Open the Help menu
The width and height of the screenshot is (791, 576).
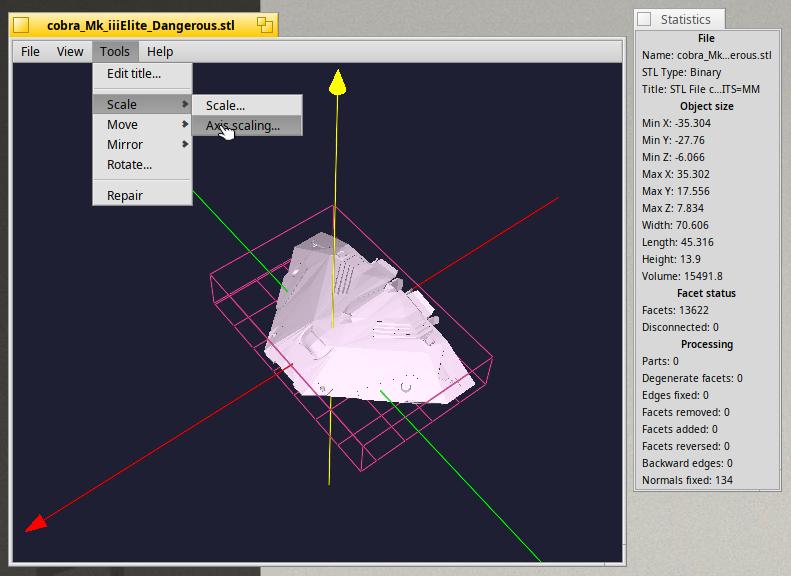[160, 51]
